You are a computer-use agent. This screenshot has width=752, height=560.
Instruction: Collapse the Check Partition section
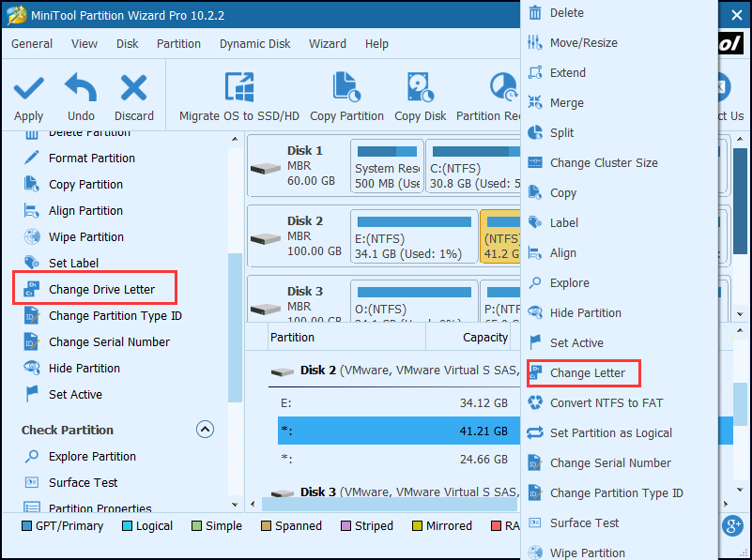205,430
